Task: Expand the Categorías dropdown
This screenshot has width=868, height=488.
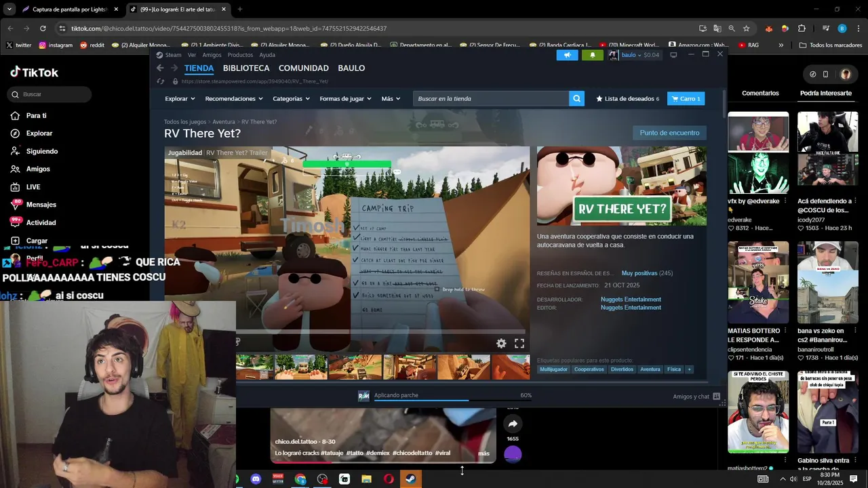Action: pos(291,99)
